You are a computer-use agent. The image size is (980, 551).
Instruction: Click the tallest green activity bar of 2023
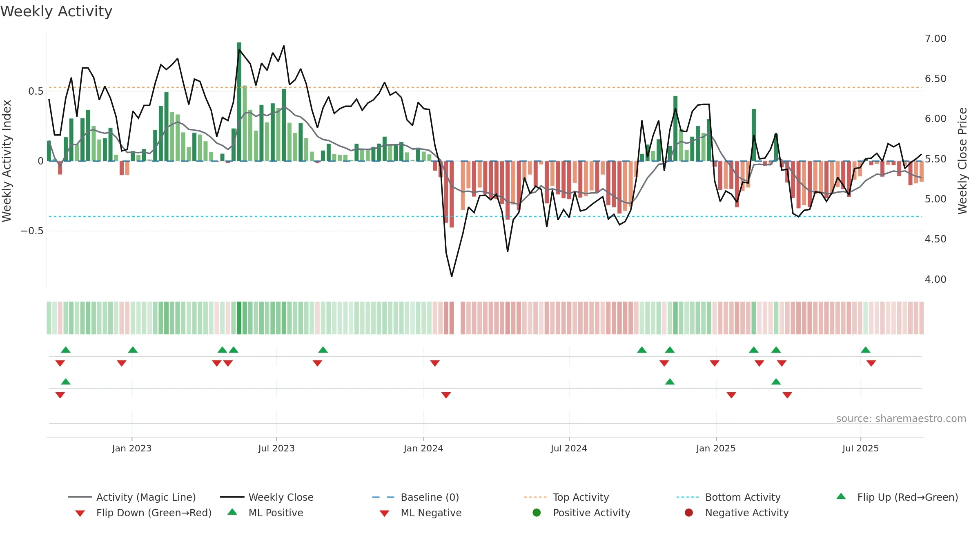coord(239,102)
